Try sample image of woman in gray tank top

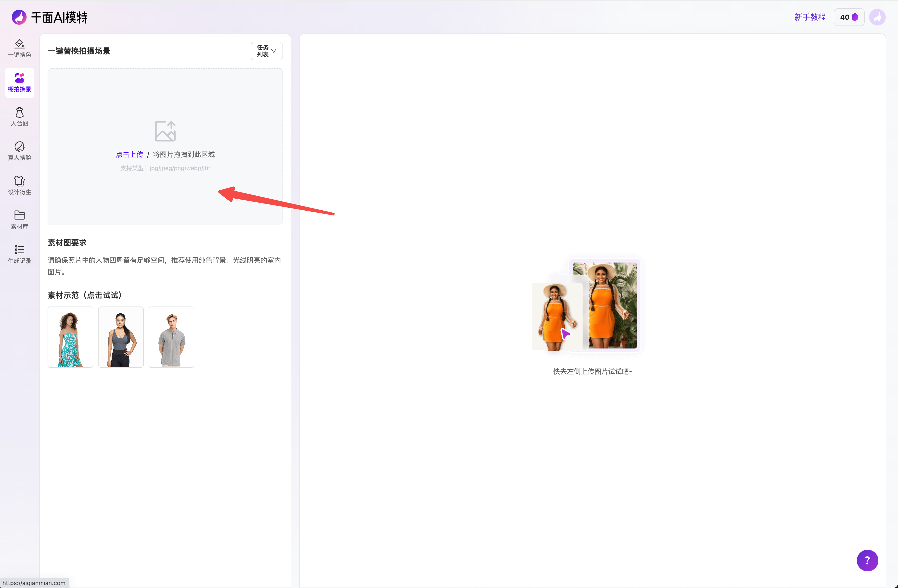click(121, 337)
